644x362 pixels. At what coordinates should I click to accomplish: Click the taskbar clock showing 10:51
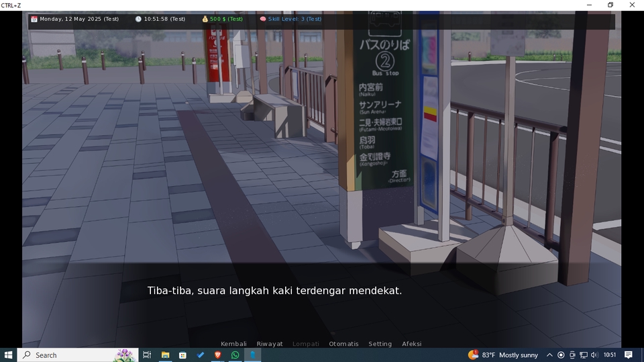point(610,355)
